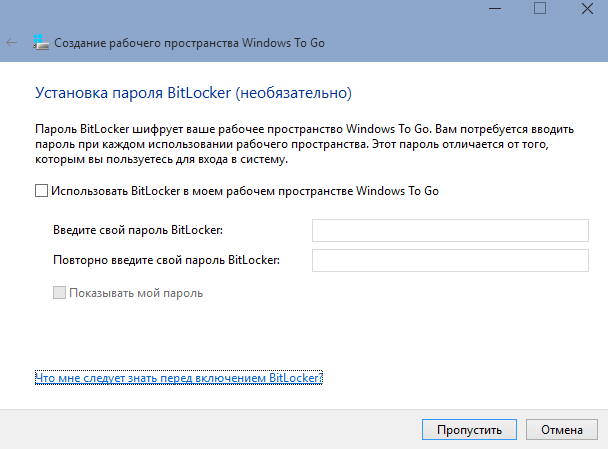Screen dimensions: 608x449
Task: Click the heading 'Установка пароля BitLocker (необязательно)'
Action: tap(193, 93)
